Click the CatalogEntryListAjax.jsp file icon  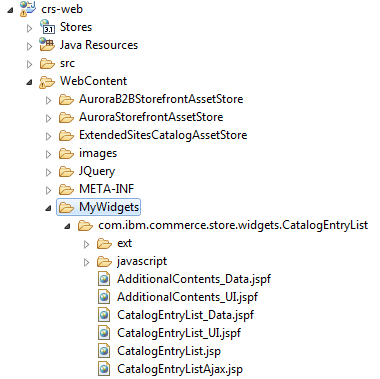tap(104, 369)
